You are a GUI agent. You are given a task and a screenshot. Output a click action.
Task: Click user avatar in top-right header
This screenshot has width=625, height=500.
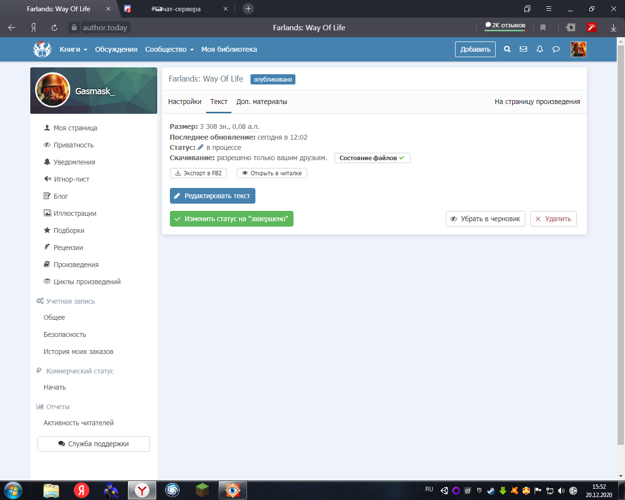pyautogui.click(x=578, y=49)
